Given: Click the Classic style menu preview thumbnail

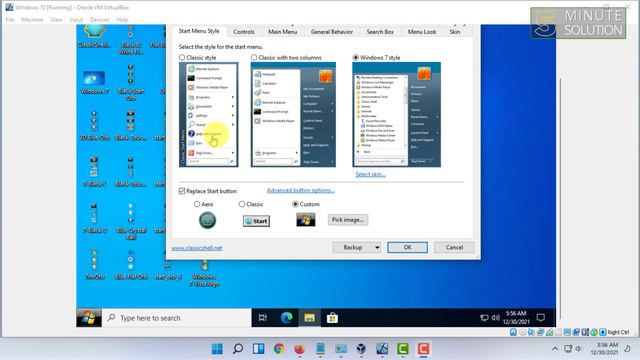Looking at the screenshot, I should [209, 115].
